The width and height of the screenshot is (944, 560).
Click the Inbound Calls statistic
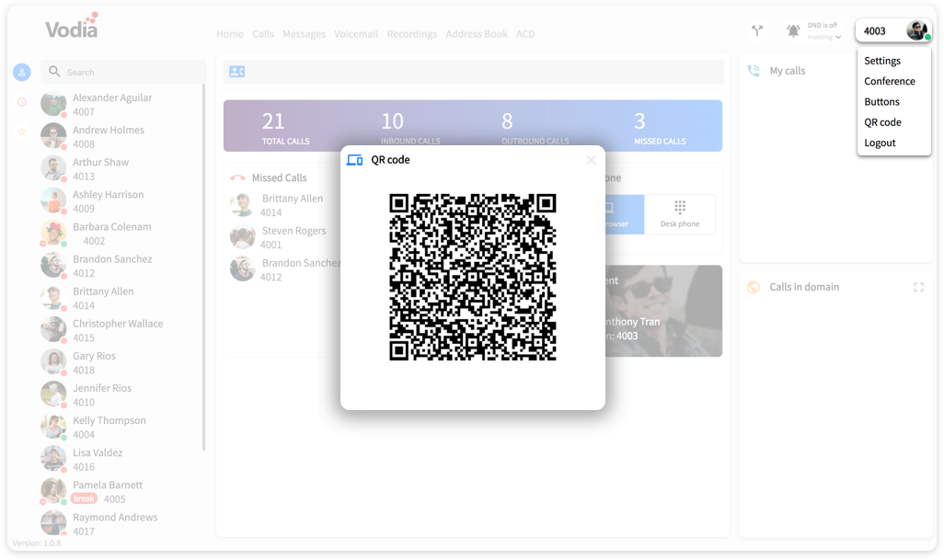(410, 128)
